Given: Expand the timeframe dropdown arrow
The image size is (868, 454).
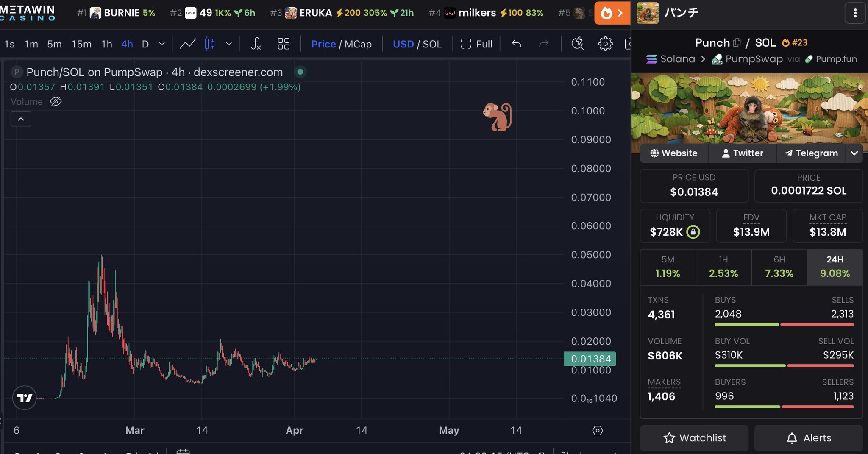Looking at the screenshot, I should pyautogui.click(x=161, y=44).
